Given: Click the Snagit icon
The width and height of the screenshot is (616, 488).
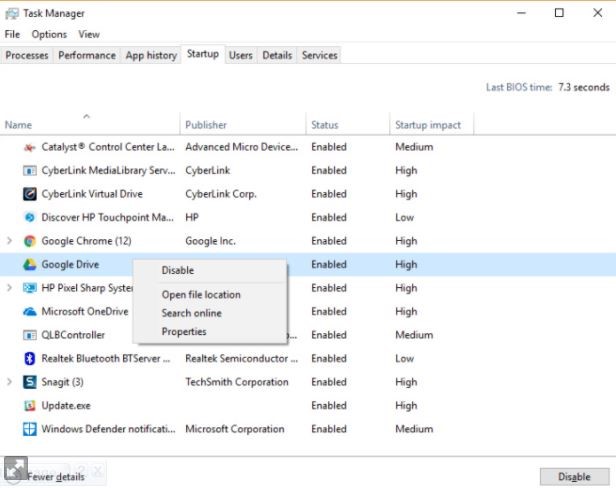Looking at the screenshot, I should coord(29,382).
